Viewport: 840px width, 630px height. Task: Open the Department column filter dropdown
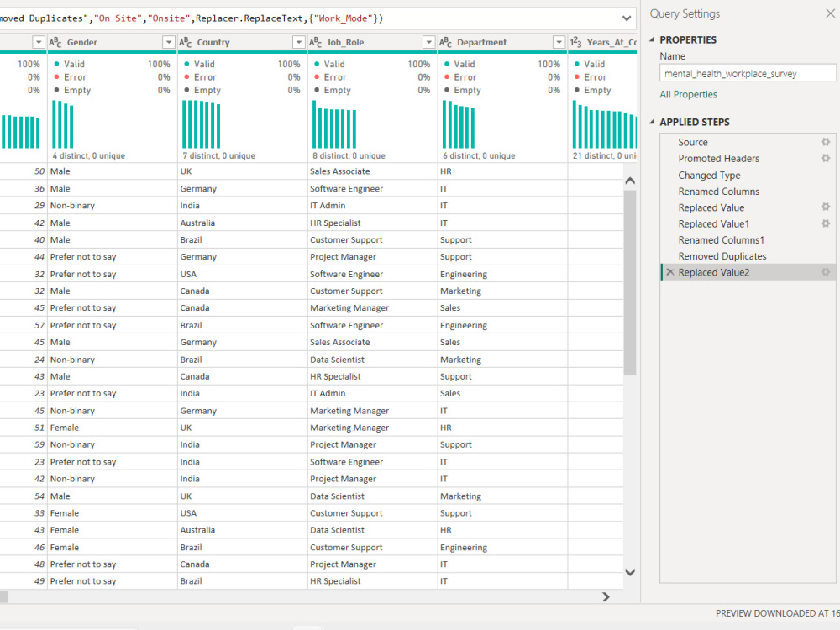(559, 42)
